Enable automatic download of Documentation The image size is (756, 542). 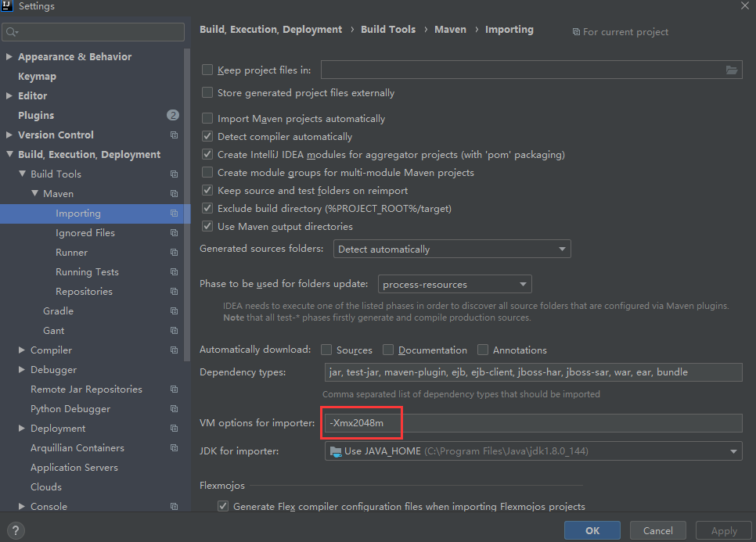coord(388,350)
